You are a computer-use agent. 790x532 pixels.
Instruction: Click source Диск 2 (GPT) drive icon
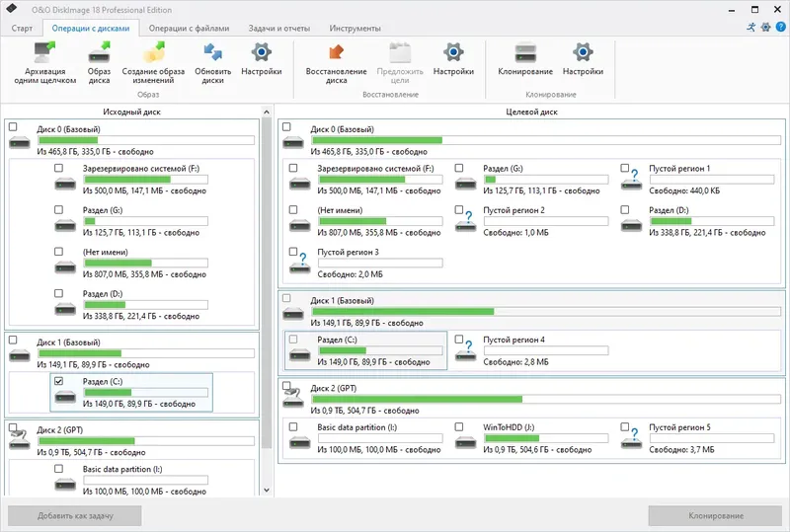19,439
